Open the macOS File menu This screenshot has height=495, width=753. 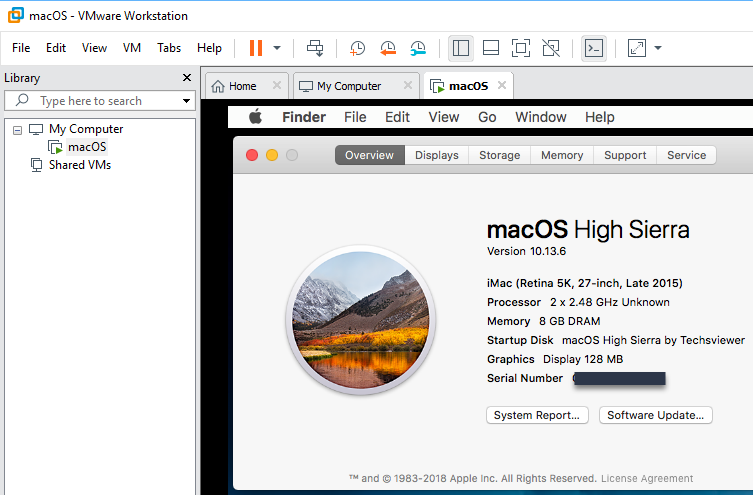(x=355, y=117)
